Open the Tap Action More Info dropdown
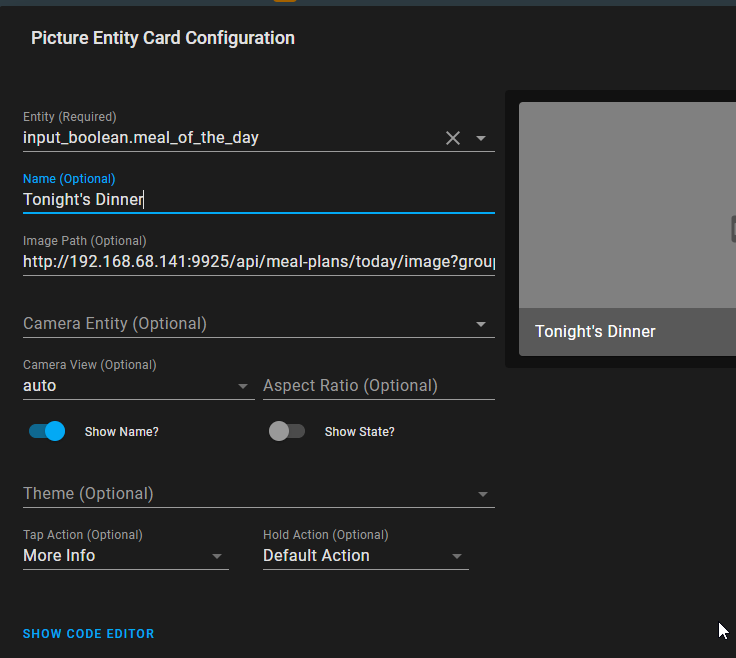736x658 pixels. pos(126,555)
